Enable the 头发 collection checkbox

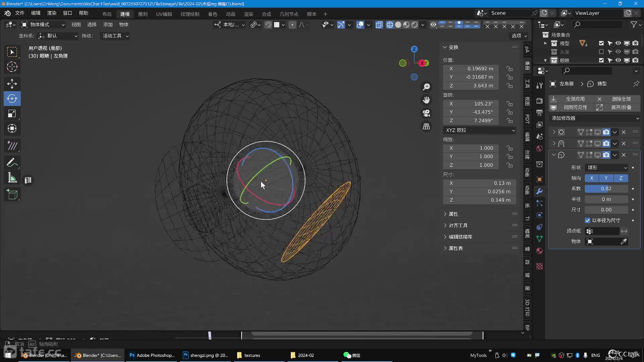(601, 52)
